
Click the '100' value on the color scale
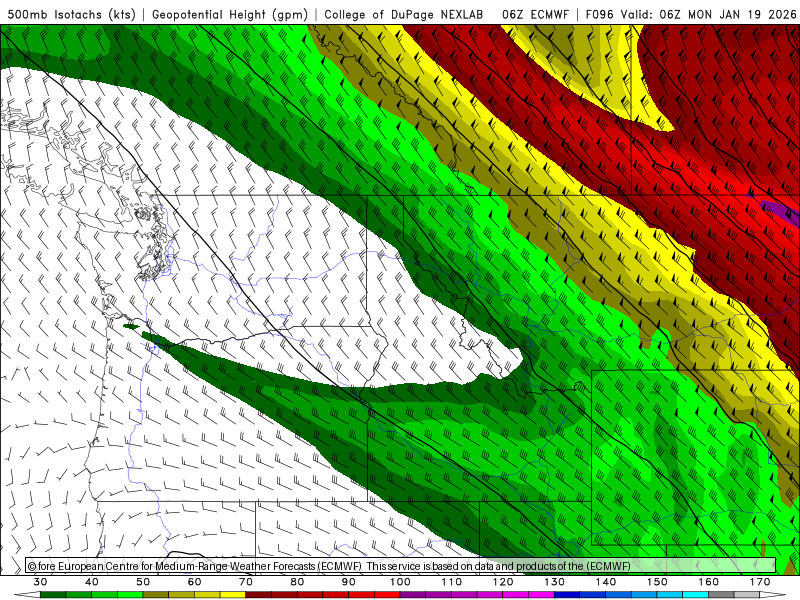point(400,582)
